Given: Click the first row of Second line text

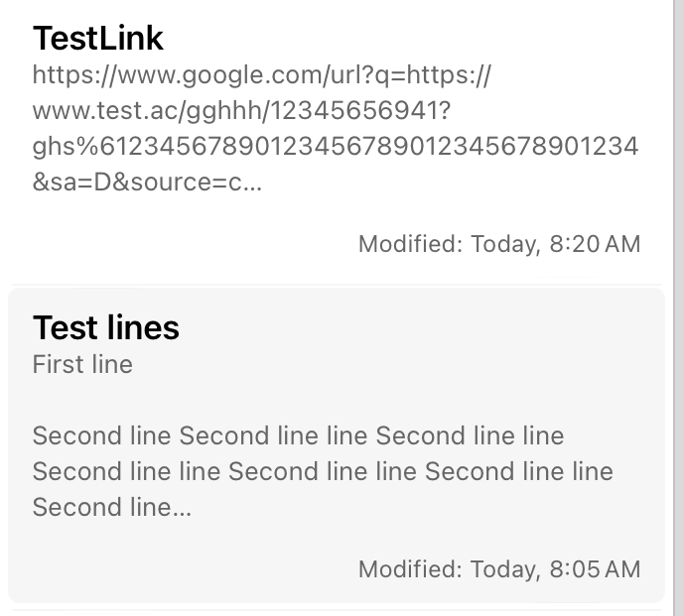Looking at the screenshot, I should click(298, 435).
